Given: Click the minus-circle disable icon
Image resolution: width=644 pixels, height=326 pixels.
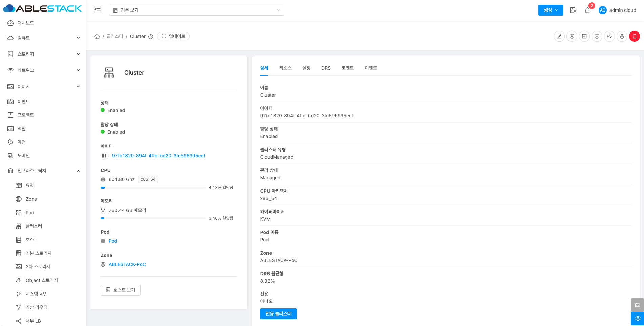Looking at the screenshot, I should tap(597, 36).
